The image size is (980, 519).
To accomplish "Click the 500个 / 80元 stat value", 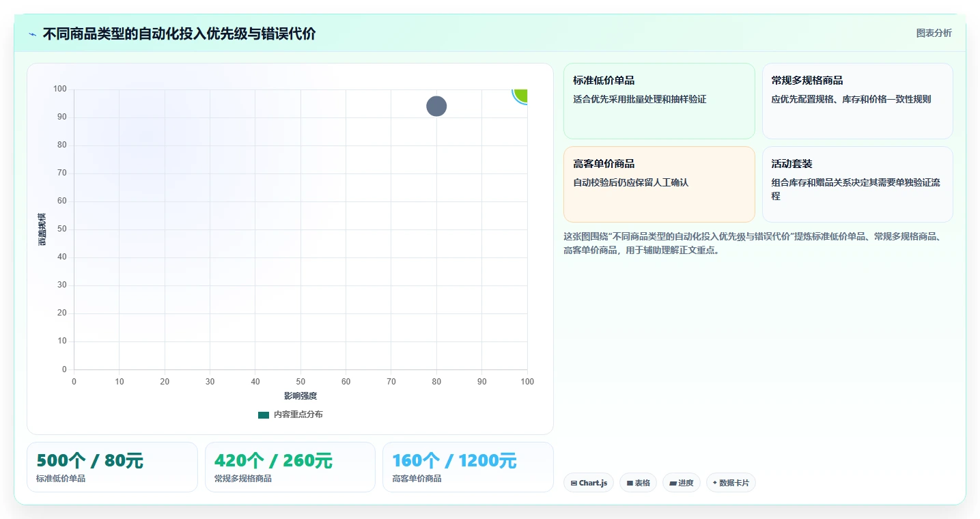I will click(x=89, y=461).
